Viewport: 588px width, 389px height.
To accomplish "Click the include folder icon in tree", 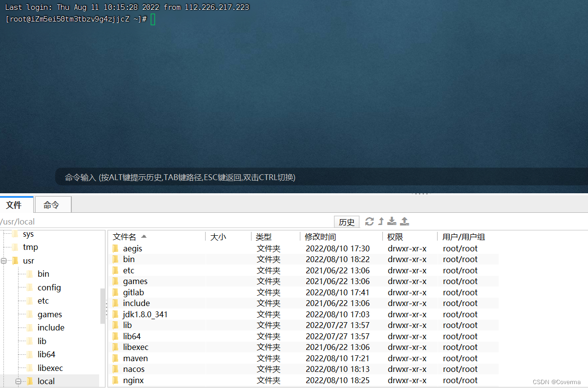I will coord(30,328).
